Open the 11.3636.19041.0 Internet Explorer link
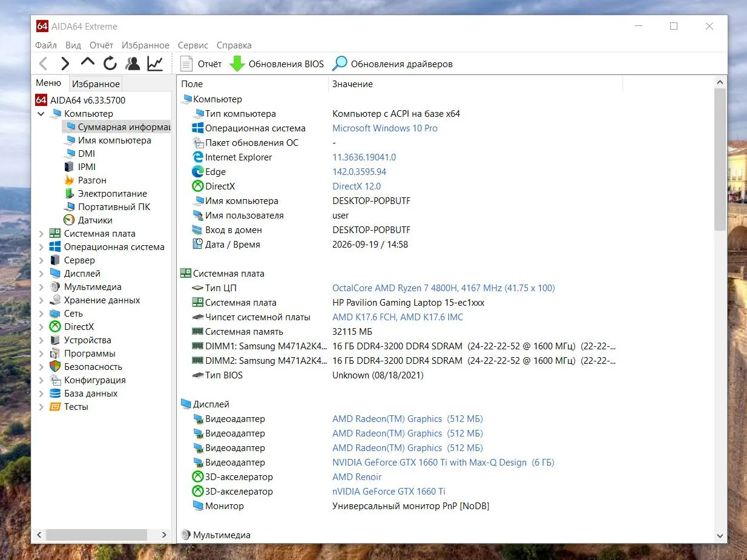The height and width of the screenshot is (560, 747). click(x=364, y=157)
